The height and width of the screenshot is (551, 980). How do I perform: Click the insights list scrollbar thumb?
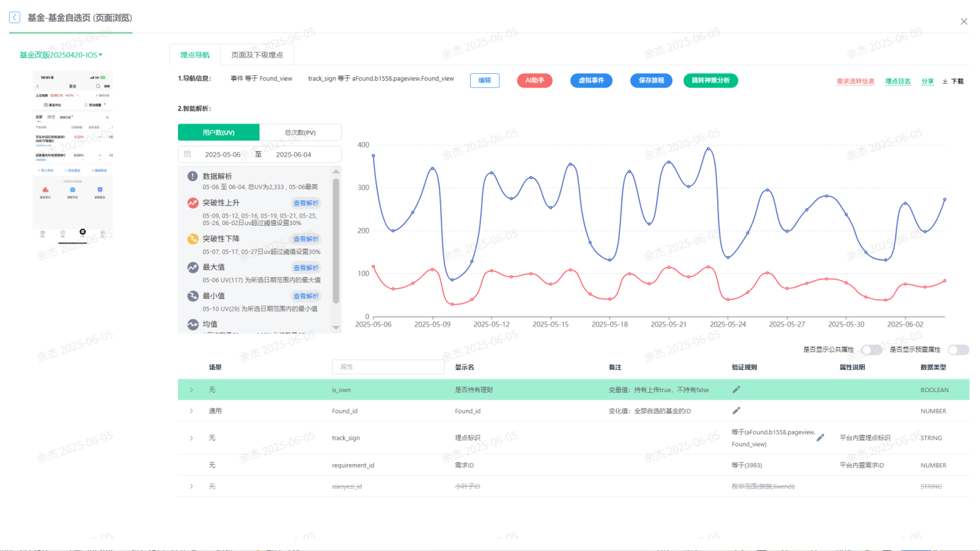336,240
